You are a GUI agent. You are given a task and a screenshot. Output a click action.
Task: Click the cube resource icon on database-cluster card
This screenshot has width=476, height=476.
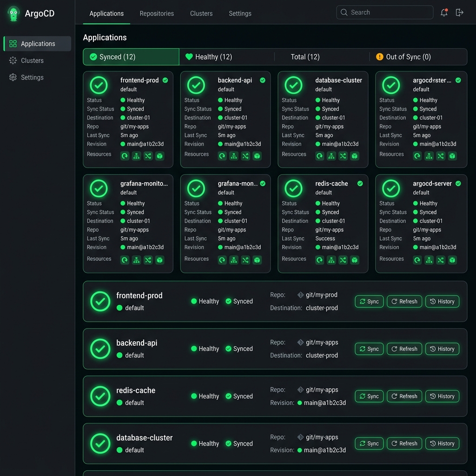(x=355, y=156)
